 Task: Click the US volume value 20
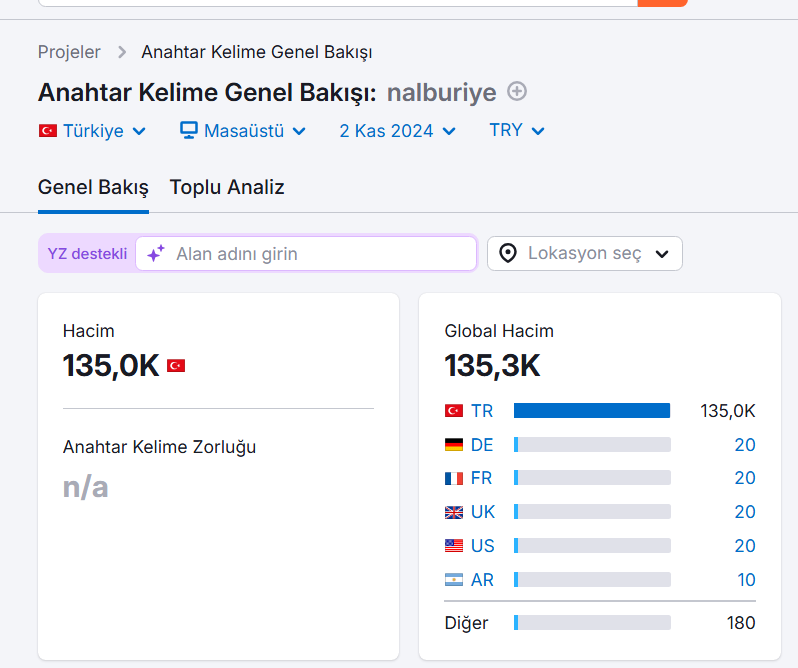point(745,546)
